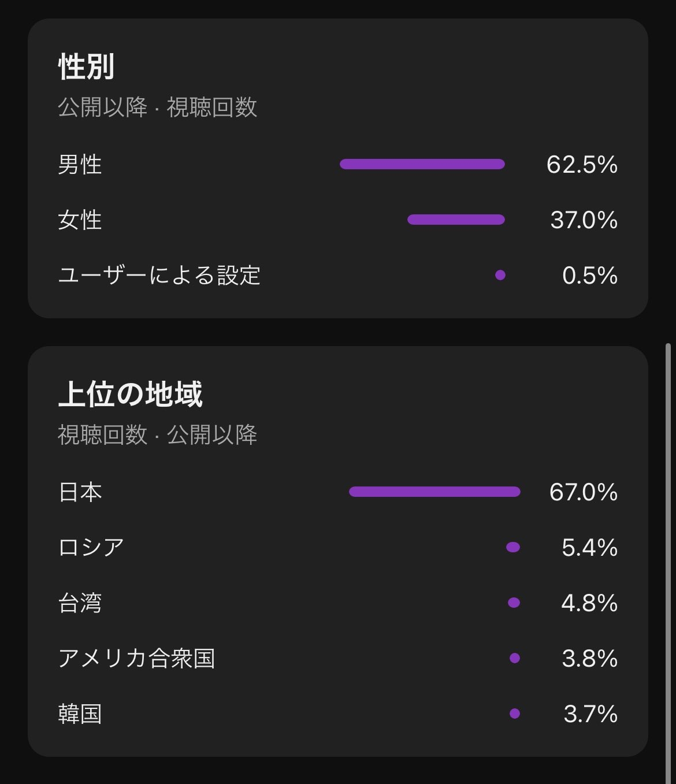Viewport: 676px width, 784px height.
Task: Click the purple dot beside 5.4%
Action: pyautogui.click(x=513, y=547)
